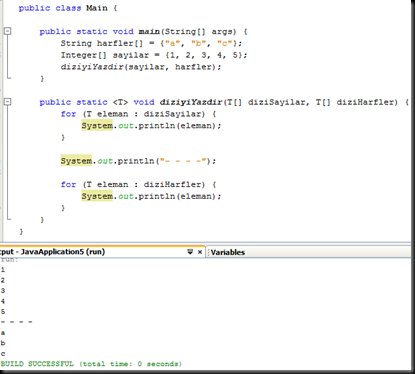
Task: Click the output line showing 5
Action: point(3,312)
